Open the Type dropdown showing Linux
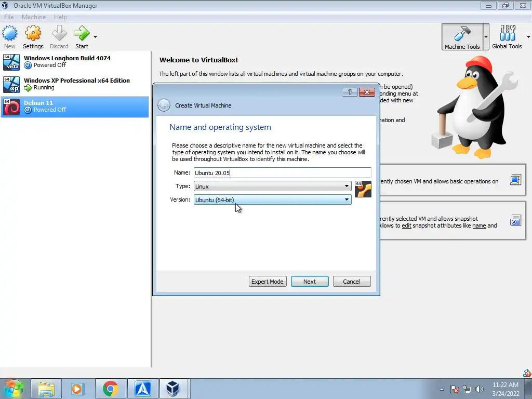This screenshot has width=532, height=399. click(x=272, y=186)
